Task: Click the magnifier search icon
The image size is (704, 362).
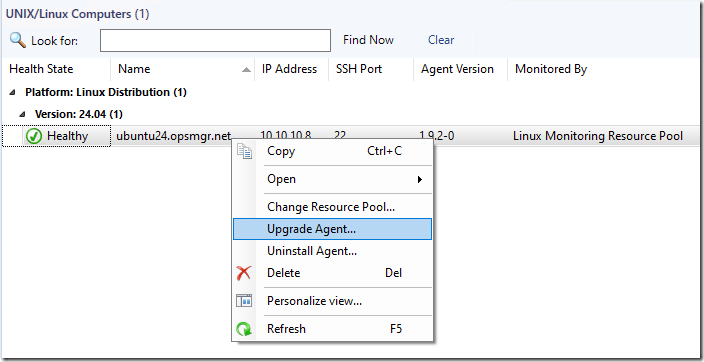Action: tap(18, 40)
